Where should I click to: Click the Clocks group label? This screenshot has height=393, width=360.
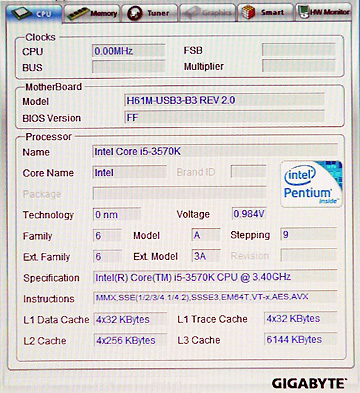pyautogui.click(x=40, y=37)
